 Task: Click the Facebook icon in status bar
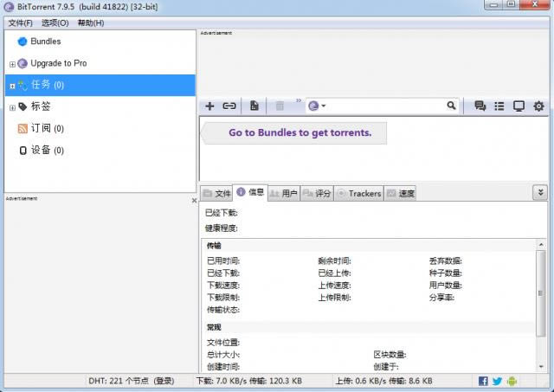click(x=483, y=381)
